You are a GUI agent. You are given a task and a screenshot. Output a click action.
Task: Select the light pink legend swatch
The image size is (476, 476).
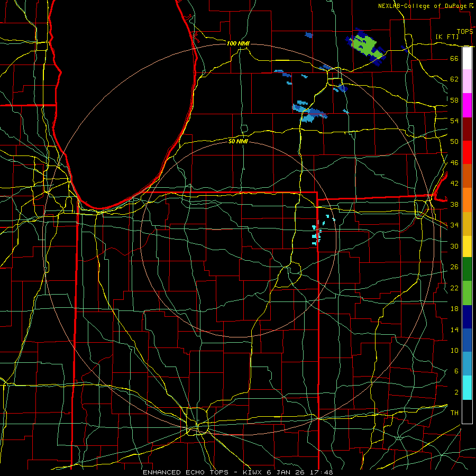click(x=467, y=81)
